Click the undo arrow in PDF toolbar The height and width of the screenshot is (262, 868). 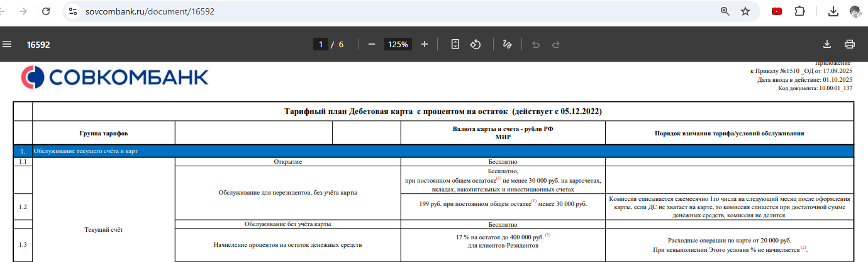536,44
